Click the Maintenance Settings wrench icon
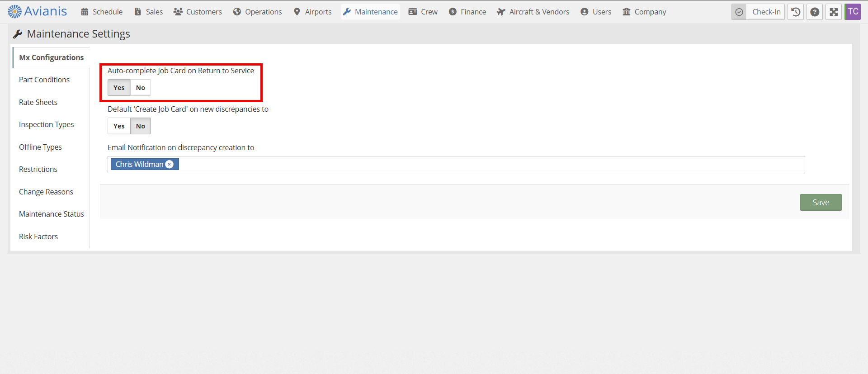 click(x=18, y=34)
